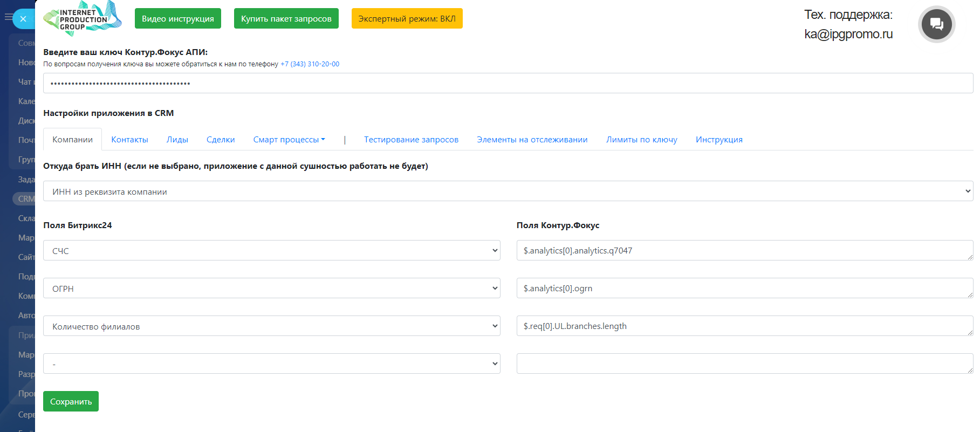Toggle expert mode ВКЛ button
980x432 pixels.
407,19
